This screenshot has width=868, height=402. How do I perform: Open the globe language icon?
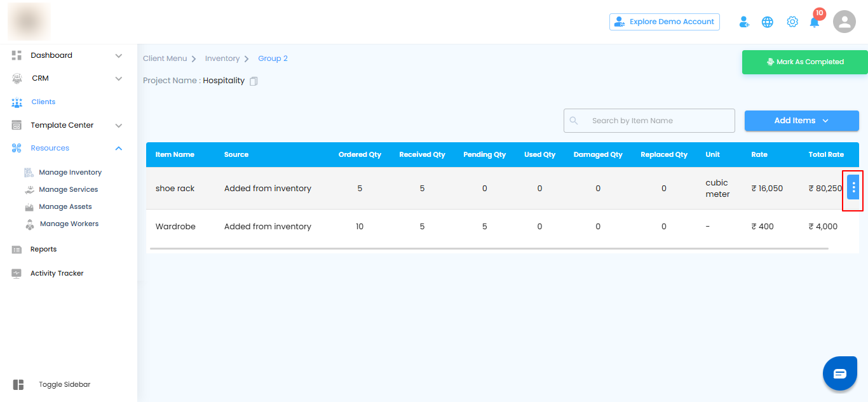point(768,22)
